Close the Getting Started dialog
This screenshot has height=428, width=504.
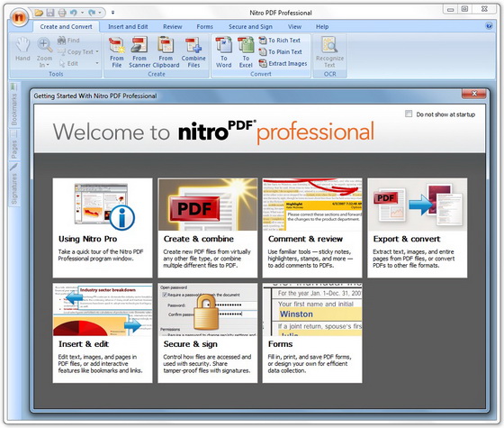coord(474,94)
